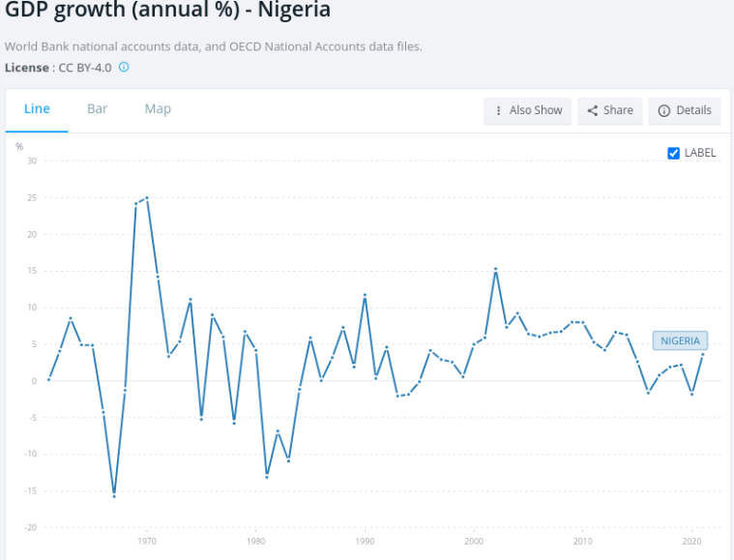The height and width of the screenshot is (560, 734).
Task: Click the license info icon
Action: [x=124, y=68]
